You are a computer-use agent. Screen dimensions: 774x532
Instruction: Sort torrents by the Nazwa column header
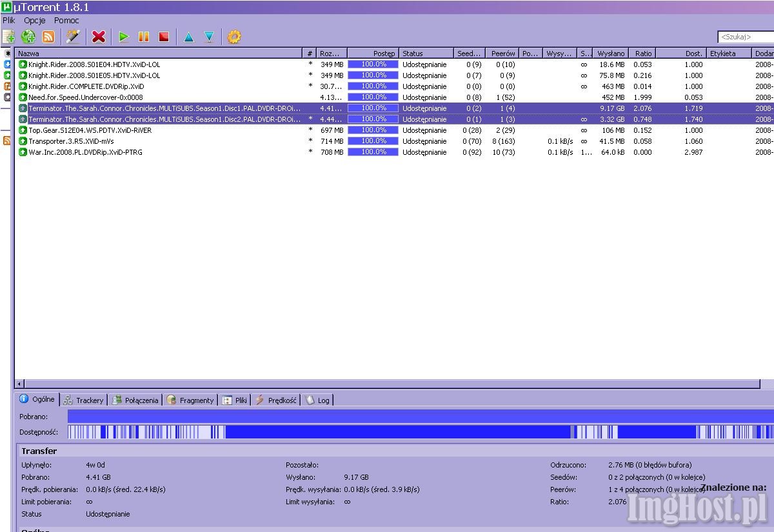(159, 54)
